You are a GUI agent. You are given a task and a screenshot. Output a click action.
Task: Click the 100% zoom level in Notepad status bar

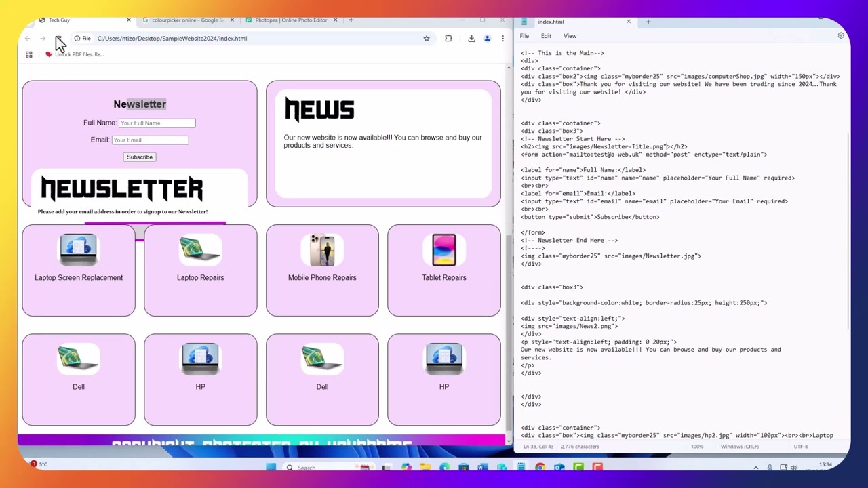coord(697,447)
